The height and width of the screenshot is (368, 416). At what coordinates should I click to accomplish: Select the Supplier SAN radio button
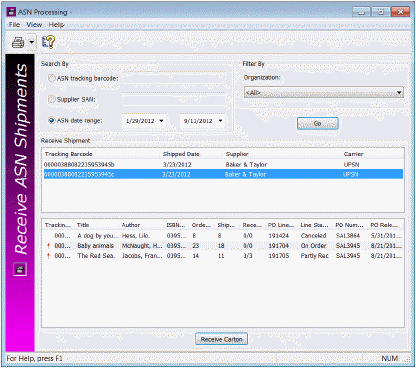(51, 99)
